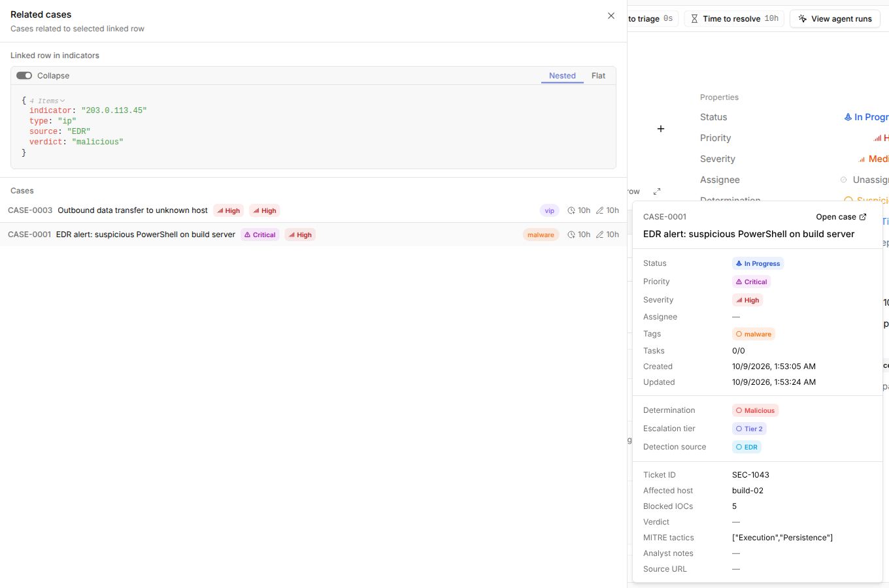889x588 pixels.
Task: Click the malware tag on CASE-0001 row
Action: 541,235
